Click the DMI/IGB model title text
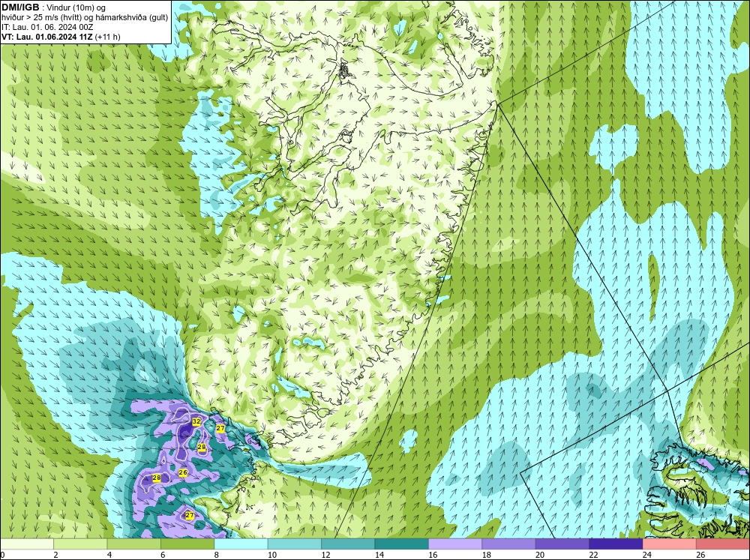Viewport: 750px width, 560px height. point(20,7)
